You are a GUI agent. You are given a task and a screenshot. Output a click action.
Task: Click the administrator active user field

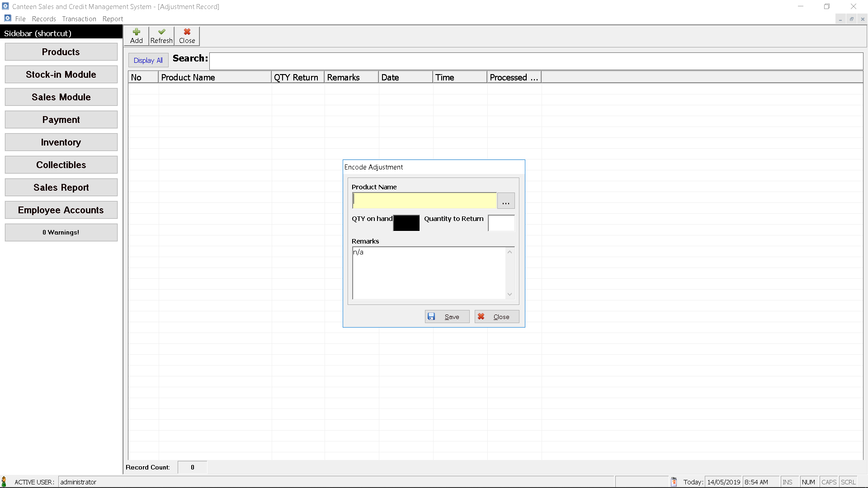point(336,482)
